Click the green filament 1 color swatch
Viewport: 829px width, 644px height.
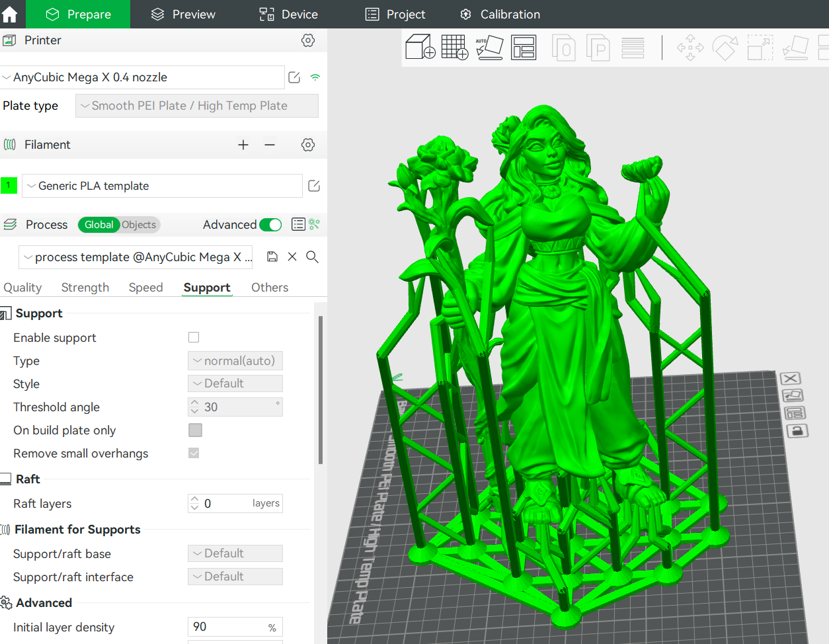(x=9, y=186)
